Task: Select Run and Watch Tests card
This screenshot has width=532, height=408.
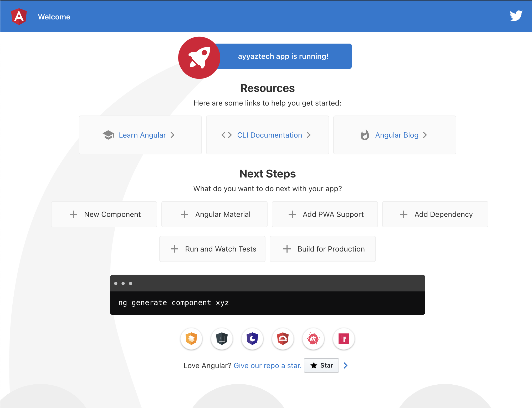Action: pyautogui.click(x=212, y=249)
